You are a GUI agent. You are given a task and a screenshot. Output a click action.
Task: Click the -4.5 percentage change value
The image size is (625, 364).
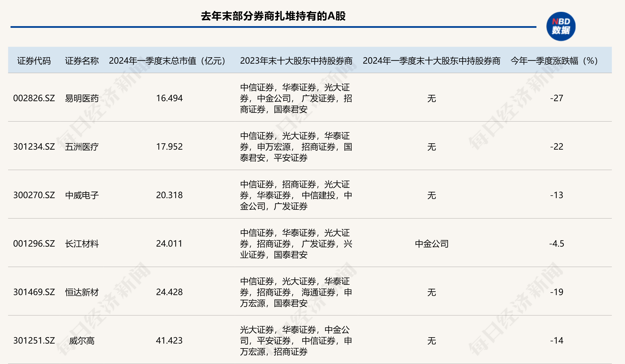(x=556, y=244)
